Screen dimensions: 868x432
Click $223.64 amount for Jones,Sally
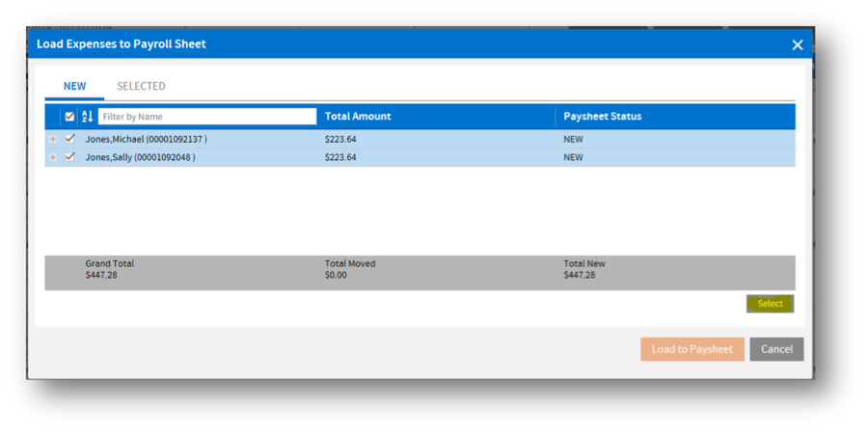340,157
